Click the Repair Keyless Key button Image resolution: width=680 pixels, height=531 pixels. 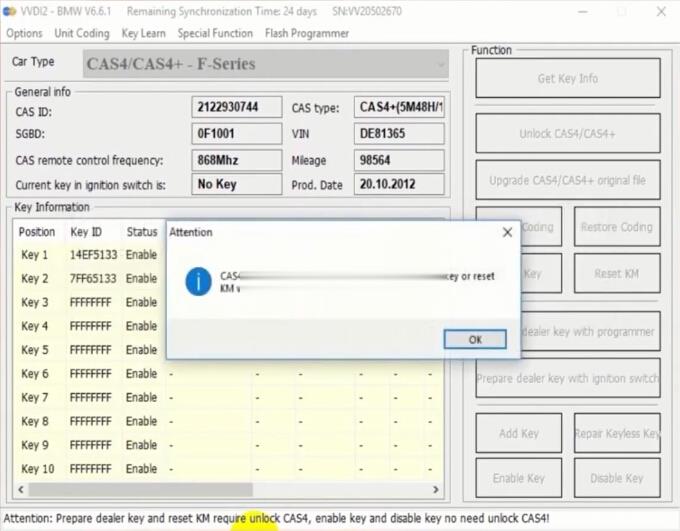(617, 433)
